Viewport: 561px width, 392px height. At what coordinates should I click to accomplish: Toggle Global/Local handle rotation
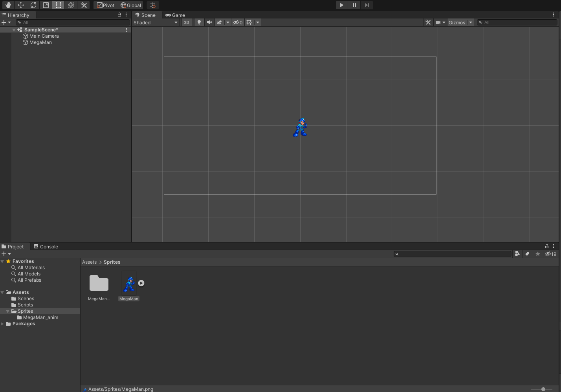131,5
